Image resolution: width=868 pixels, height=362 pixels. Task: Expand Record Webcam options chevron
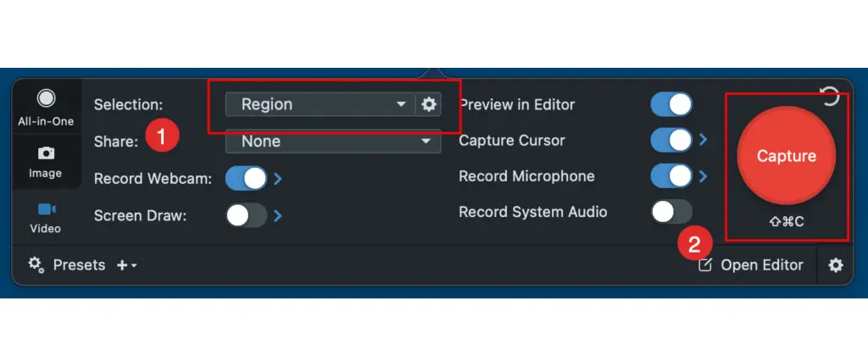click(278, 179)
